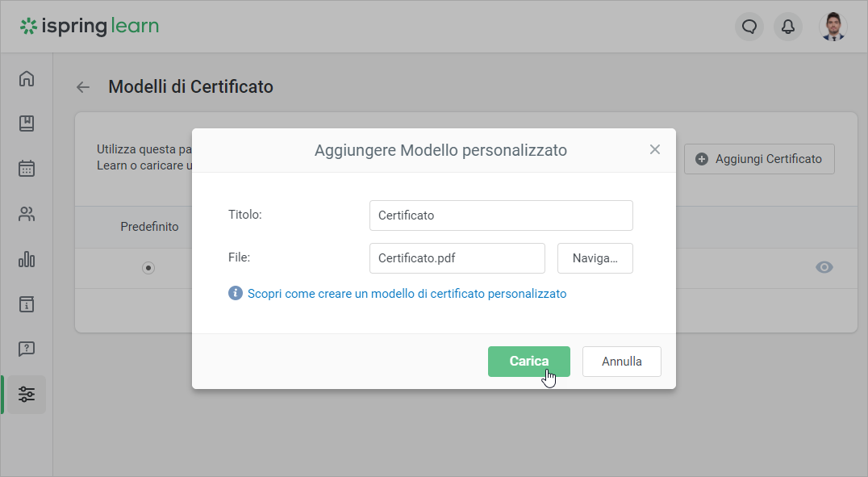Select the Predefinito radio button
The height and width of the screenshot is (477, 868).
(148, 268)
